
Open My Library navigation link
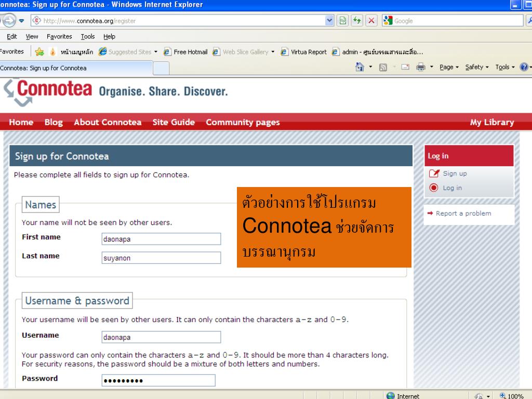pyautogui.click(x=491, y=122)
